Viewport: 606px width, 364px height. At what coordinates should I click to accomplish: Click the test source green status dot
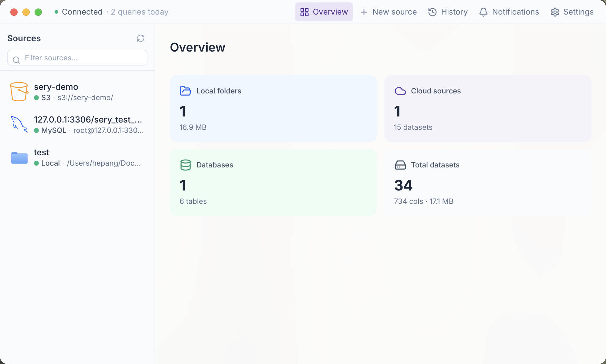(36, 163)
